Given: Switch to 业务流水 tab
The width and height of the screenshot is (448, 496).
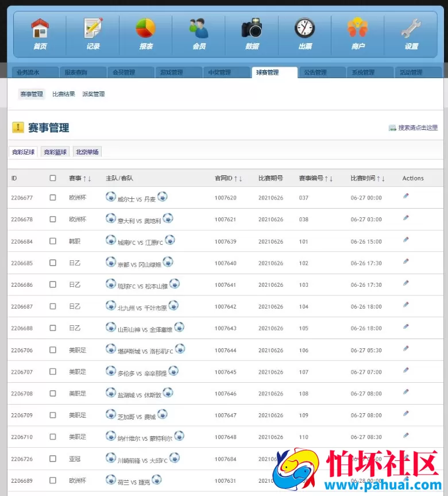Looking at the screenshot, I should pos(35,72).
